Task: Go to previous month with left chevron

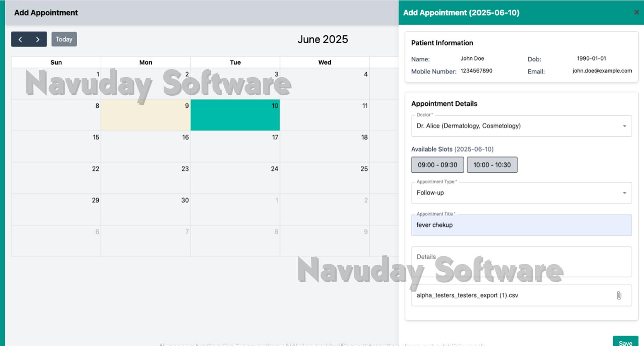Action: click(x=20, y=39)
